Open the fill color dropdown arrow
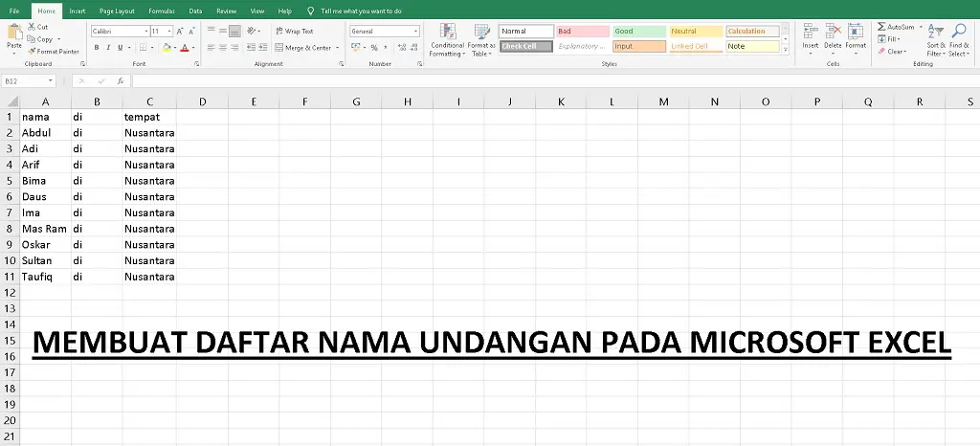The width and height of the screenshot is (980, 446). 174,48
